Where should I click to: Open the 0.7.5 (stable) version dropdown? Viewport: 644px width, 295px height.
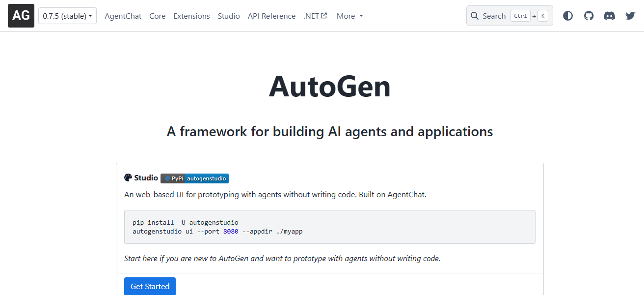67,16
